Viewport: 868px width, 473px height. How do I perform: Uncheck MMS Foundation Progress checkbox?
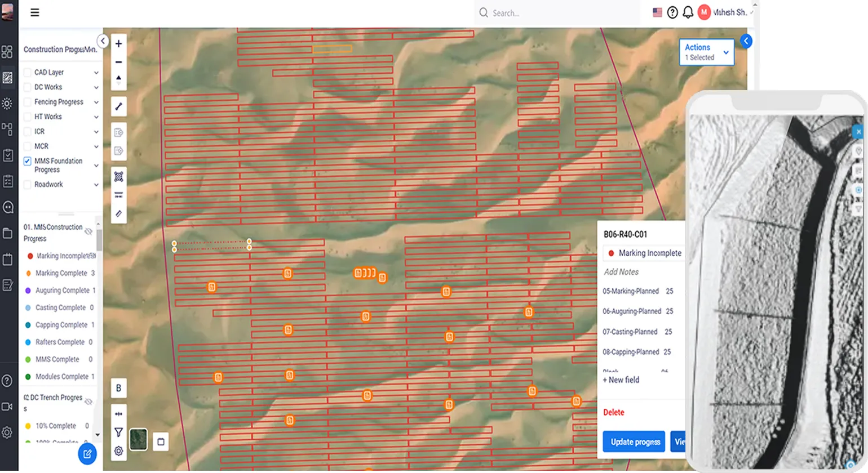(x=27, y=161)
